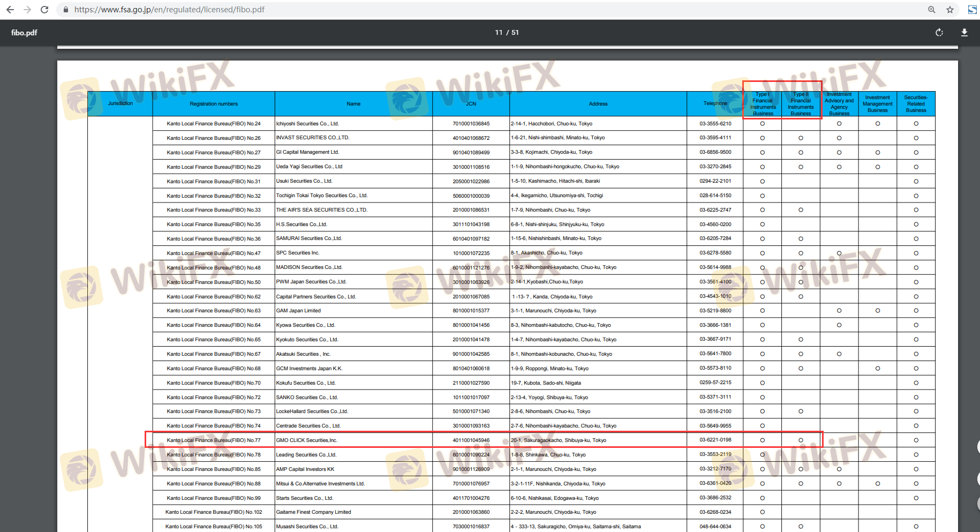980x532 pixels.
Task: Click the browser back arrow
Action: (10, 10)
